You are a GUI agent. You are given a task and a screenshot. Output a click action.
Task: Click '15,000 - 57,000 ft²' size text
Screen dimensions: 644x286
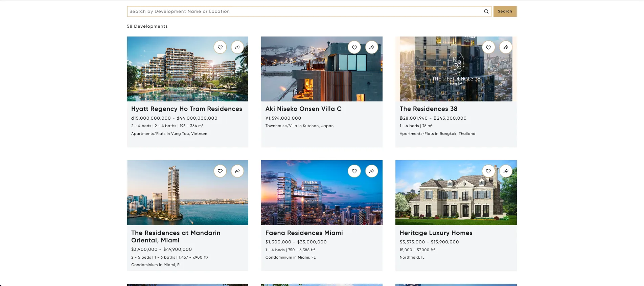click(417, 250)
